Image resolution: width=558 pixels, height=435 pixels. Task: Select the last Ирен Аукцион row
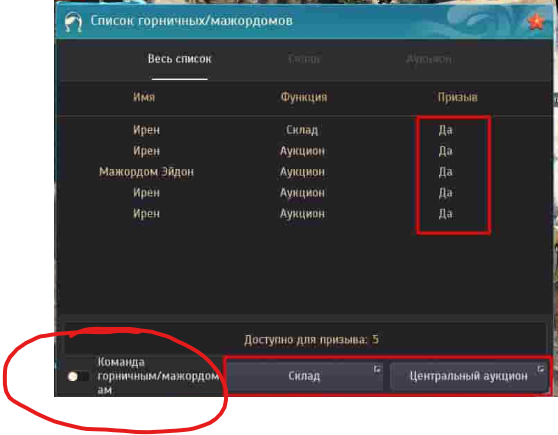[x=304, y=214]
